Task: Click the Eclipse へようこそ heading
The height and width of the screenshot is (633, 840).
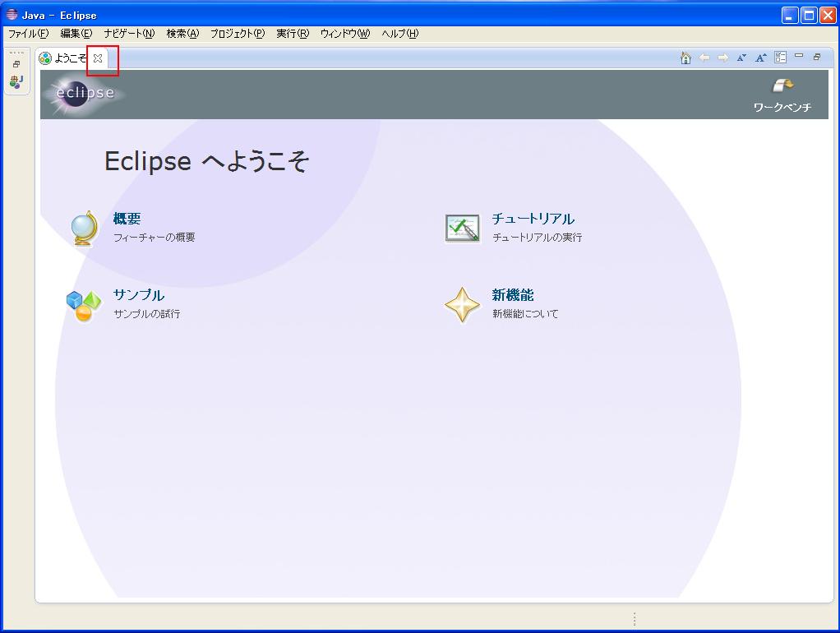Action: pyautogui.click(x=206, y=161)
